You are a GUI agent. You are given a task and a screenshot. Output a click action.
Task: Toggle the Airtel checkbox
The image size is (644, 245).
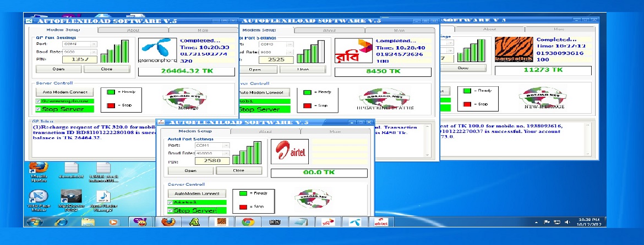(170, 202)
